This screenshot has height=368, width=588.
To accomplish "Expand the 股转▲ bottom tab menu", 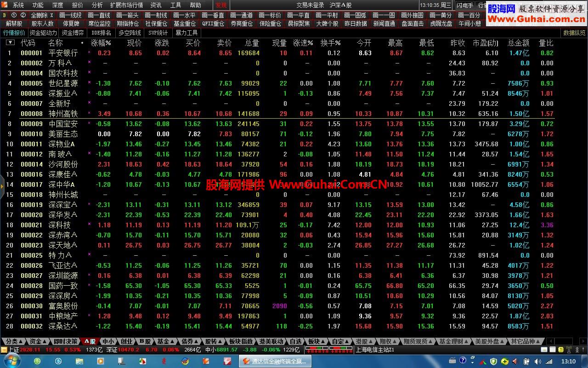I will [x=214, y=341].
